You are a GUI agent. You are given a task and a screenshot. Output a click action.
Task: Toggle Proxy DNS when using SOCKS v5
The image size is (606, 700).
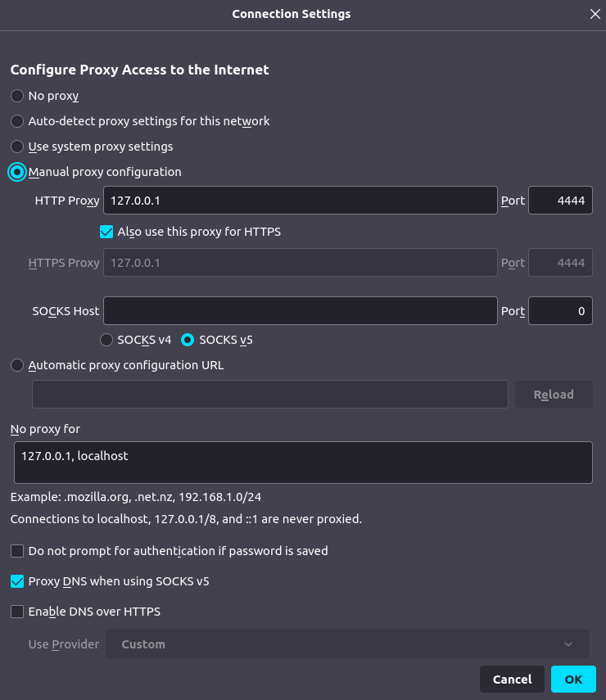pos(17,581)
